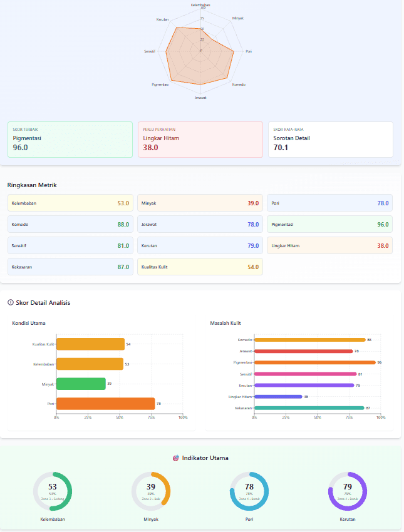Select the Skor Rata-Rata summary card
Image resolution: width=404 pixels, height=532 pixels.
pyautogui.click(x=330, y=140)
